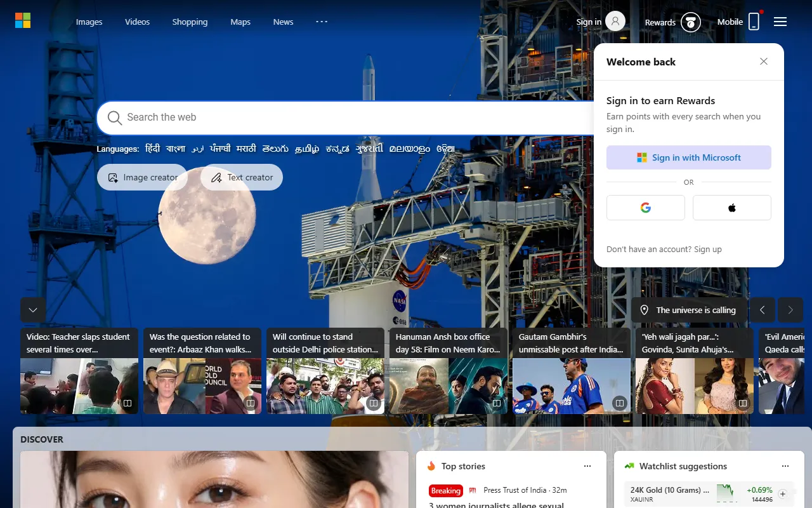The width and height of the screenshot is (812, 508).
Task: Click The universe is calling location label
Action: coord(689,310)
